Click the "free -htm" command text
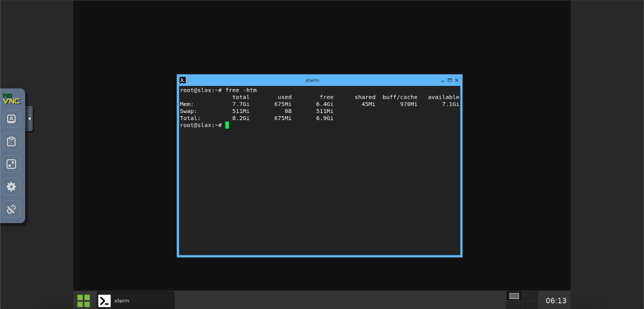The height and width of the screenshot is (309, 644). click(x=241, y=90)
